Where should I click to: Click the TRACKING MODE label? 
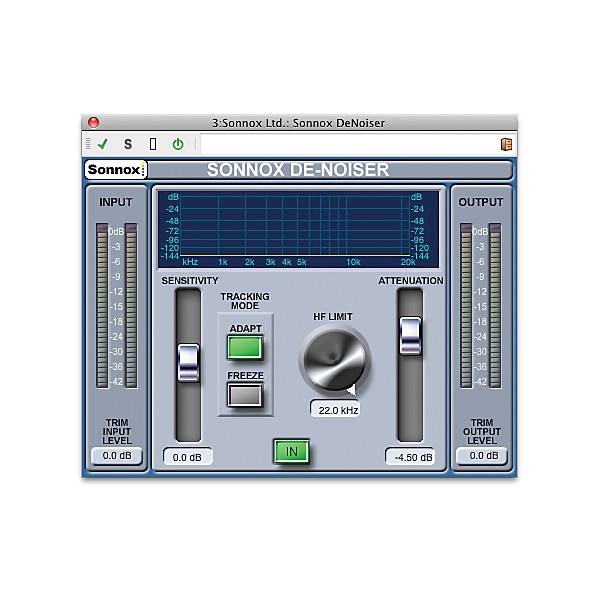[245, 301]
